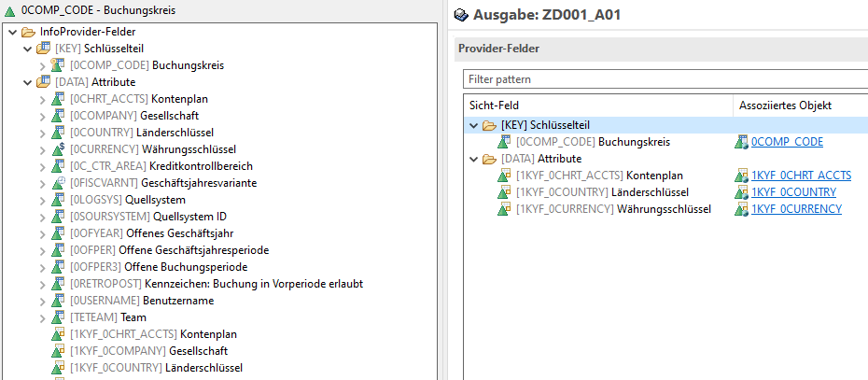Click the [0SOURSYSTEM] characteristic icon

pos(58,217)
